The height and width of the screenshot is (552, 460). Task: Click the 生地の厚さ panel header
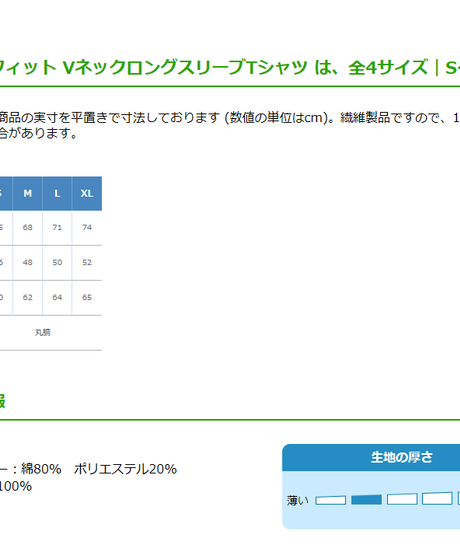(x=371, y=457)
